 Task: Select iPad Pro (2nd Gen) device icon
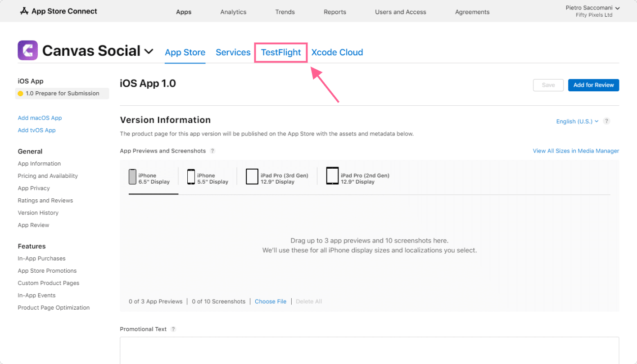click(x=332, y=176)
